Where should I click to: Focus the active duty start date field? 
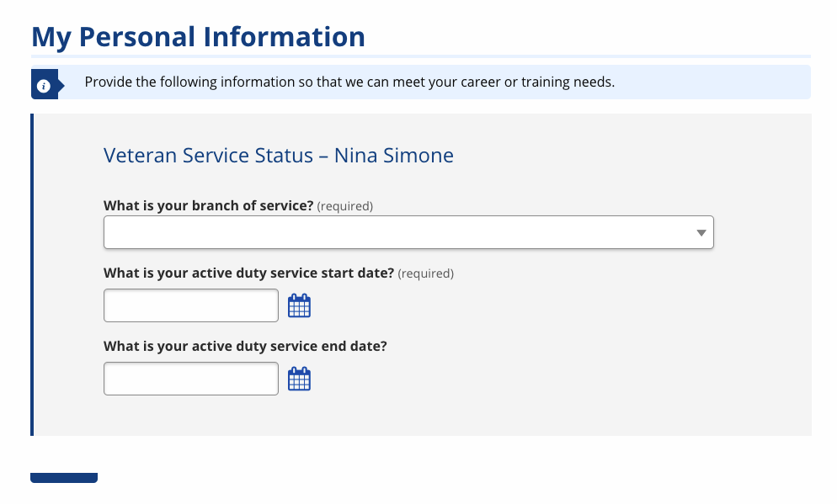point(191,305)
